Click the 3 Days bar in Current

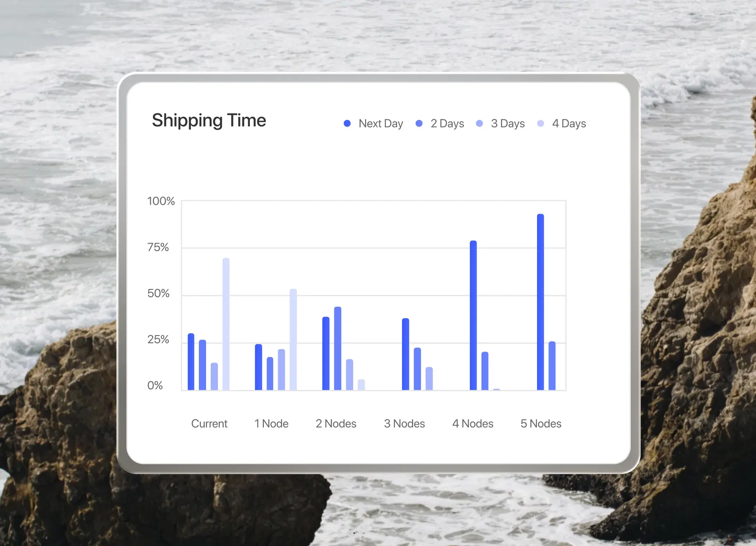[214, 376]
